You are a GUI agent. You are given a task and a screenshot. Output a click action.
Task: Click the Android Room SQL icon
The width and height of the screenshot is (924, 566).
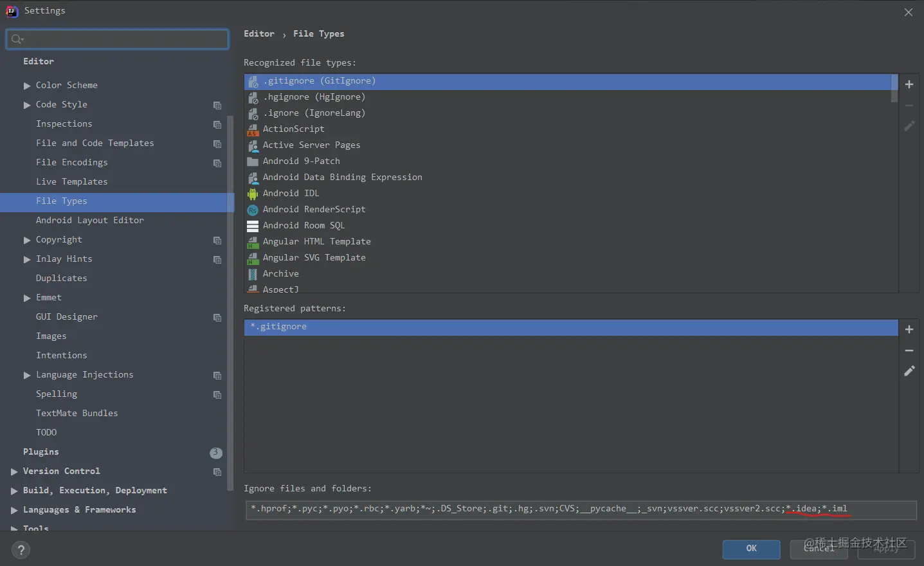253,226
